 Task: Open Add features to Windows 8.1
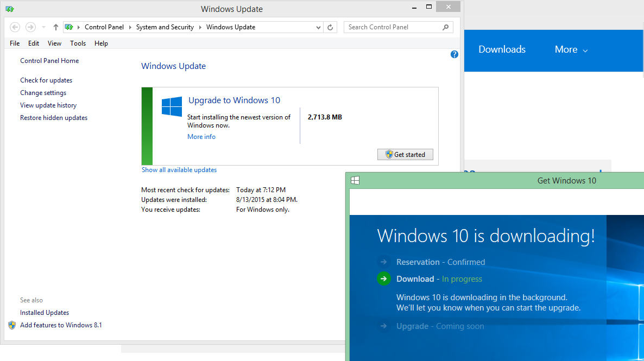61,325
